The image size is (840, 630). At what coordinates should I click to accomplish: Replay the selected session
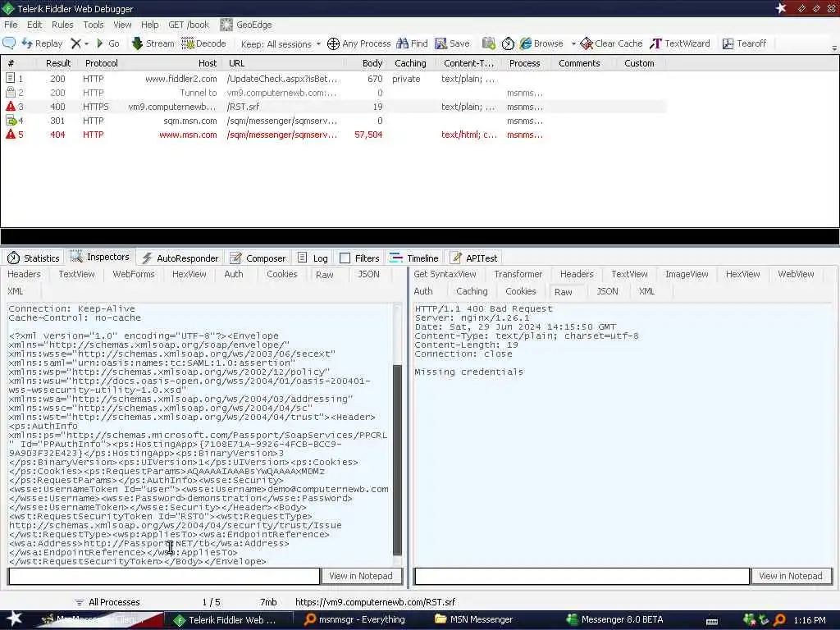(x=43, y=43)
